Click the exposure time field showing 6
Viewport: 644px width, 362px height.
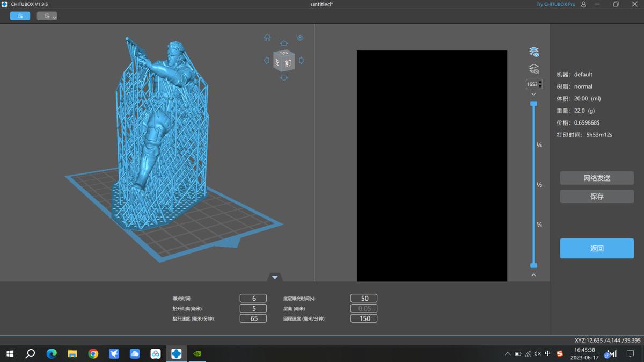click(x=253, y=298)
